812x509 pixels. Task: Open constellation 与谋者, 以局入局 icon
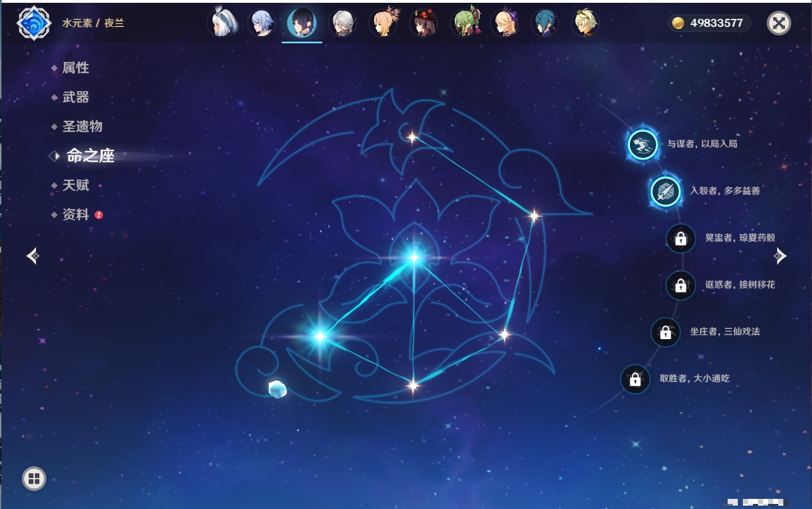tap(642, 145)
